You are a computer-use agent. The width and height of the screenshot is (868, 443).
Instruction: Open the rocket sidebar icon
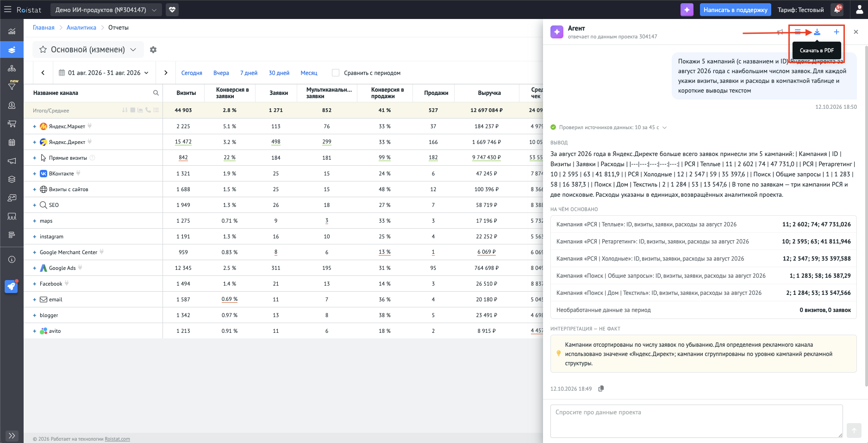coord(12,287)
